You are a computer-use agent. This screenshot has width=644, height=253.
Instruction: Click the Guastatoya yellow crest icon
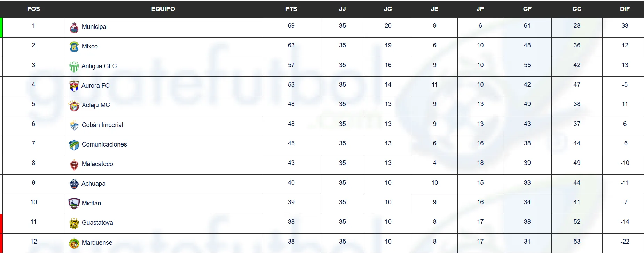(x=74, y=223)
